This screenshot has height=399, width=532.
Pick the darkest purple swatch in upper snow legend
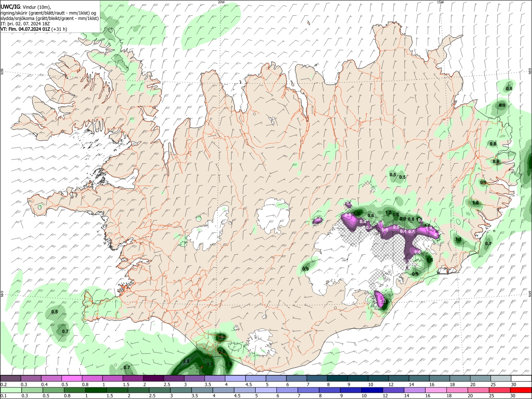(153, 379)
